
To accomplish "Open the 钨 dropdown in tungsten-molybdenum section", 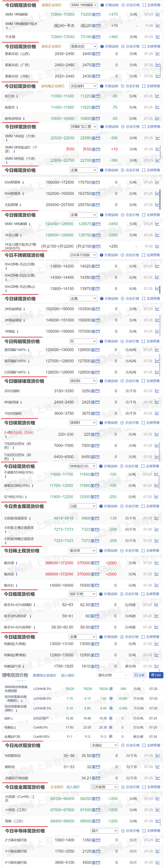I will click(83, 341).
